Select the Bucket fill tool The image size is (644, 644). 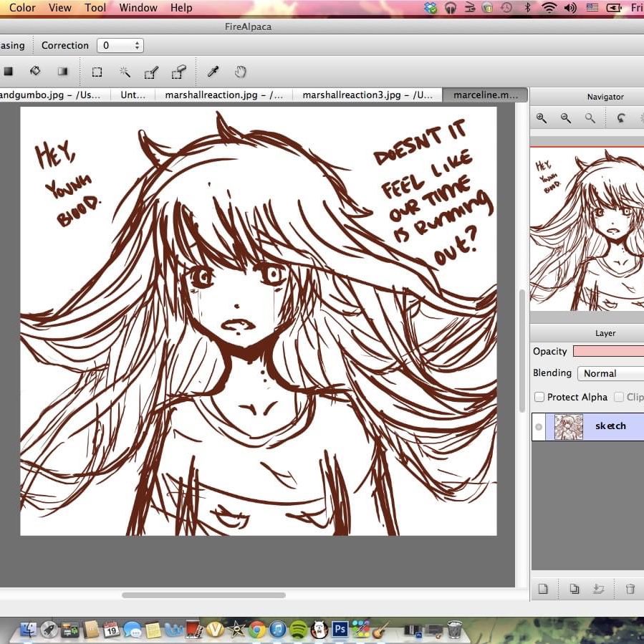pyautogui.click(x=35, y=71)
